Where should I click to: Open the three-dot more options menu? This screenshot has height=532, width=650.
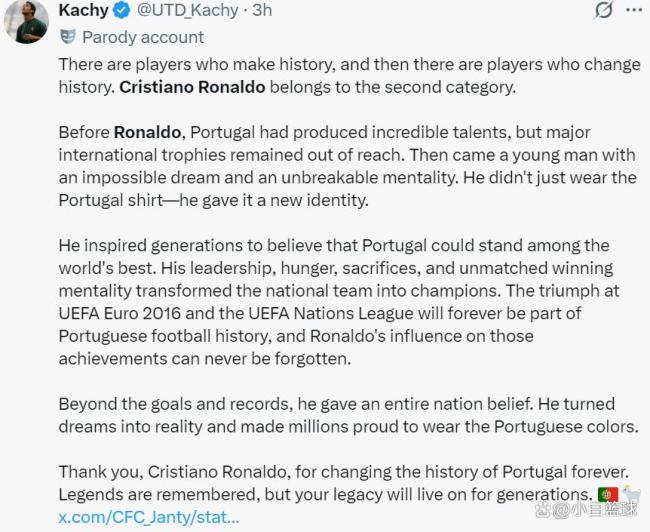coord(634,10)
